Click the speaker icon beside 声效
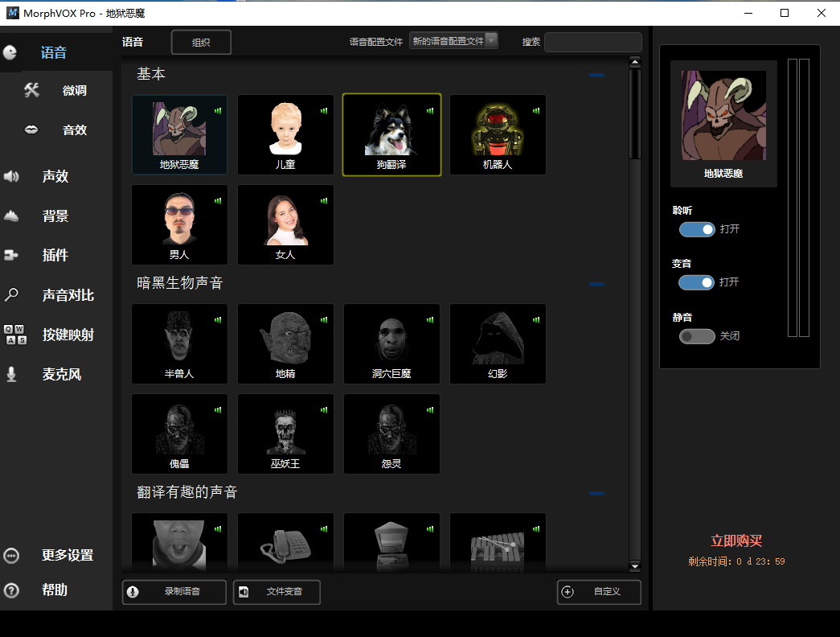 pyautogui.click(x=11, y=176)
